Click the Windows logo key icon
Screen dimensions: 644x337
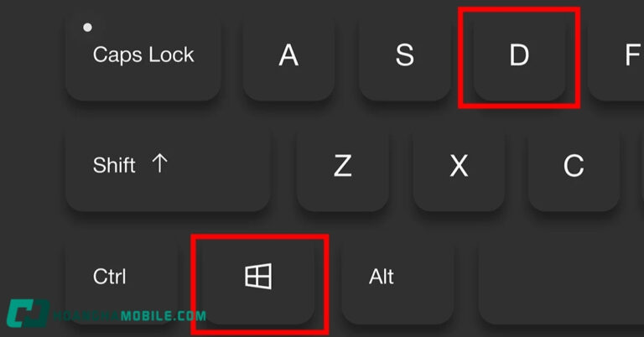tap(258, 277)
